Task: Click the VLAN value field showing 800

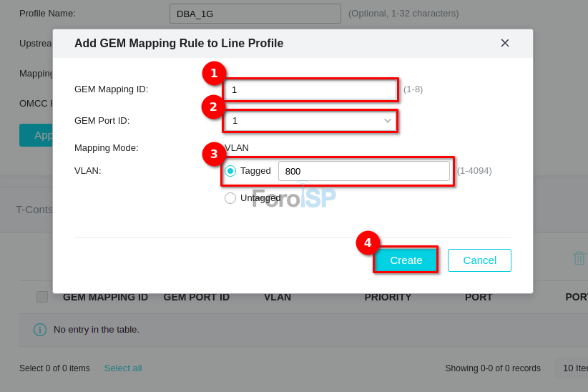Action: pyautogui.click(x=363, y=171)
